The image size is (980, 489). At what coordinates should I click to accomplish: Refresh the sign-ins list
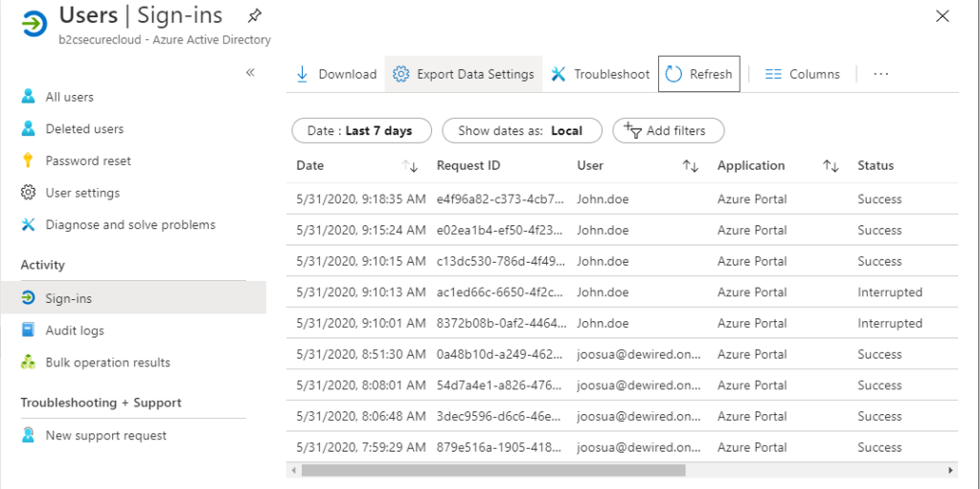[699, 75]
